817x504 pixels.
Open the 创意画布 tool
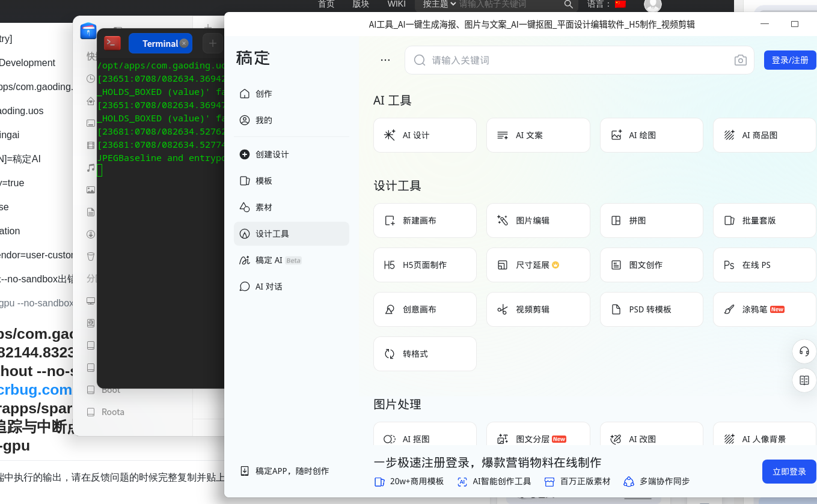[425, 309]
